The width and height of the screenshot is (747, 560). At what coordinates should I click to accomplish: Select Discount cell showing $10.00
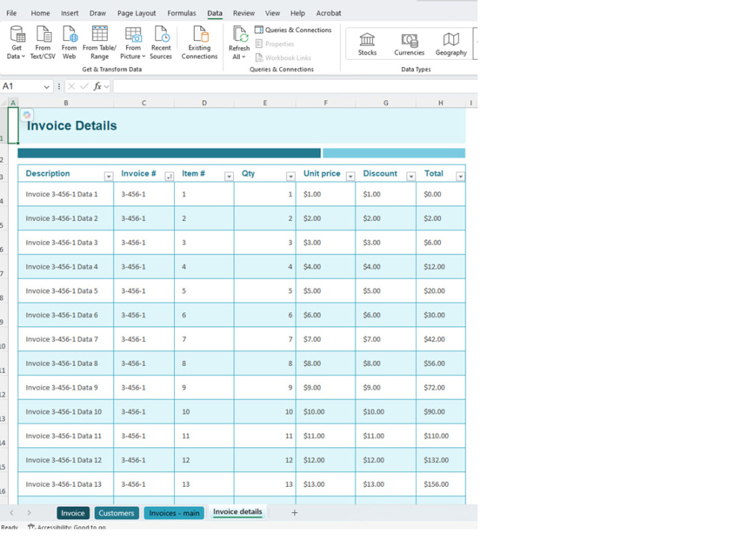386,412
